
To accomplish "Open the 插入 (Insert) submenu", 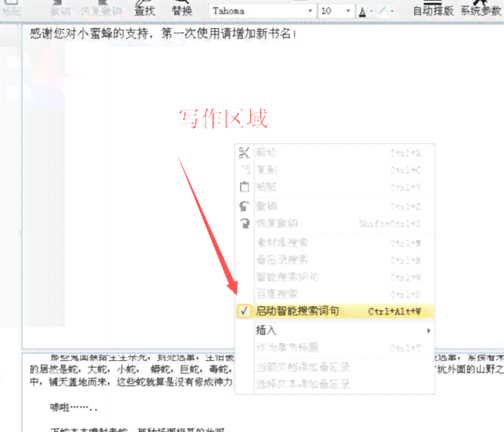I will click(334, 330).
